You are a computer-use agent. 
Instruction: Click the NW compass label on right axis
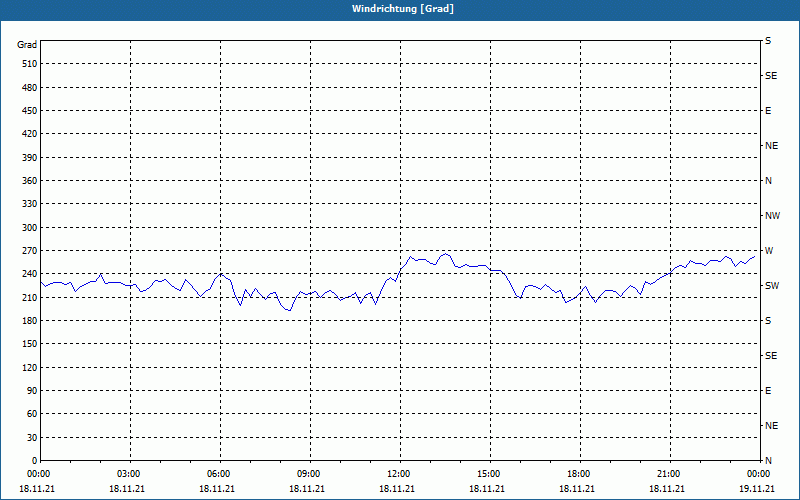coord(772,216)
